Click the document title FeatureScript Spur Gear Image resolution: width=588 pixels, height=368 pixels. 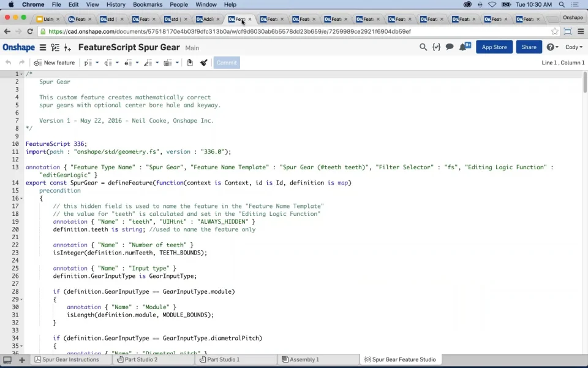click(x=129, y=47)
